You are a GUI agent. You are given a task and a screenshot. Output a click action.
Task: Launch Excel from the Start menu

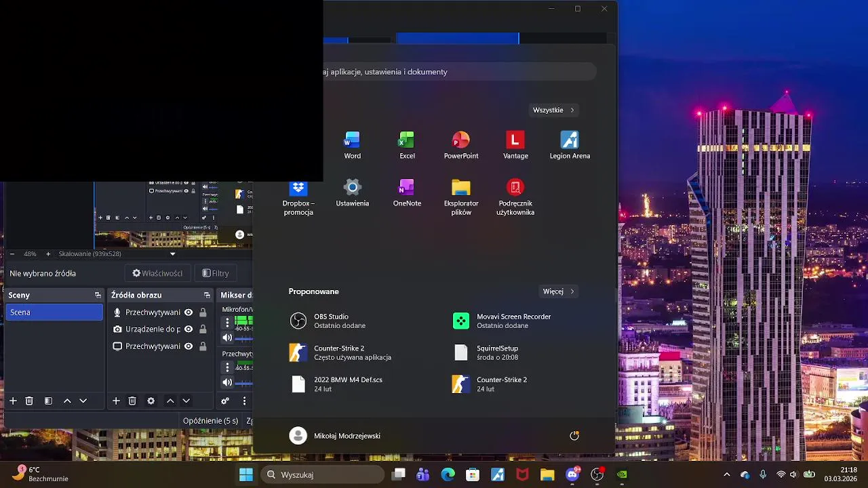[407, 145]
